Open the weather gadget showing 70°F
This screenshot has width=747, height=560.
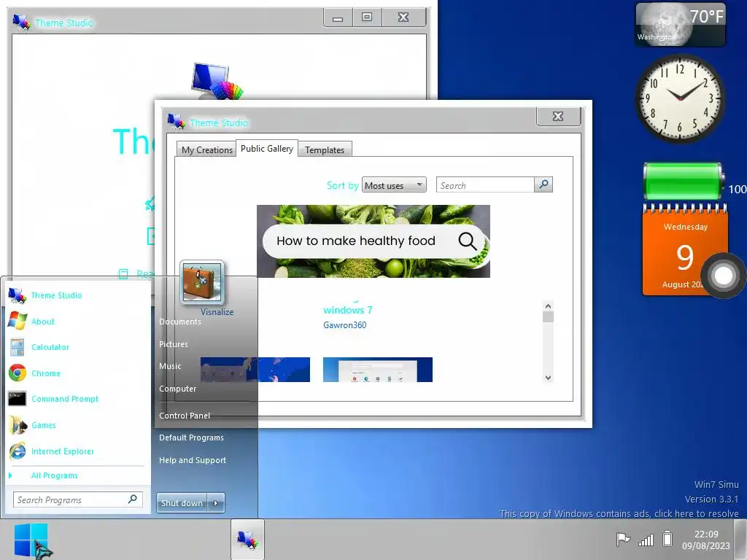[x=680, y=24]
